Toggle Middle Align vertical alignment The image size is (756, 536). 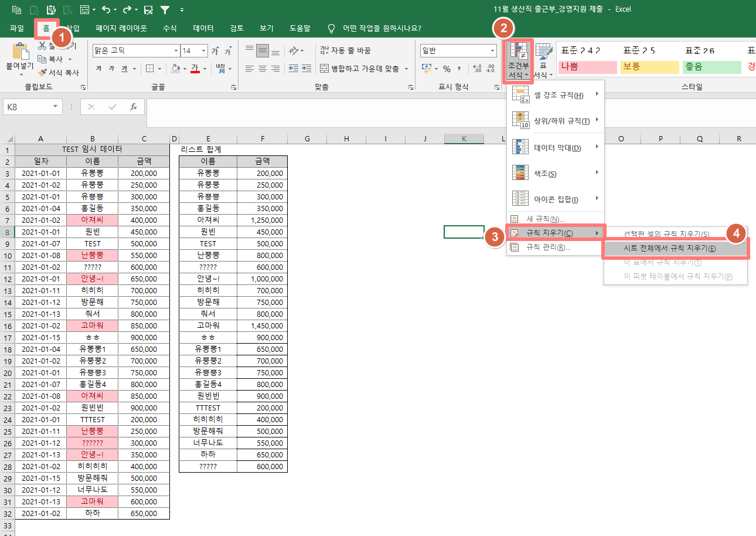point(263,50)
